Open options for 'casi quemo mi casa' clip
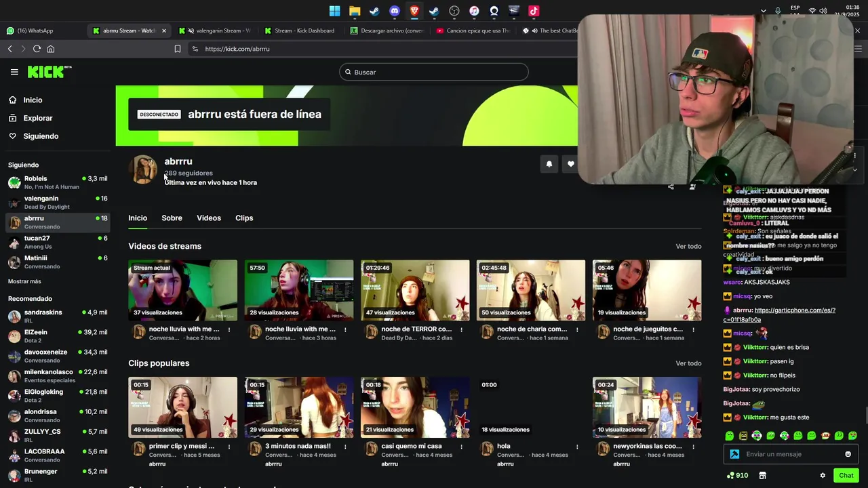 click(x=461, y=447)
